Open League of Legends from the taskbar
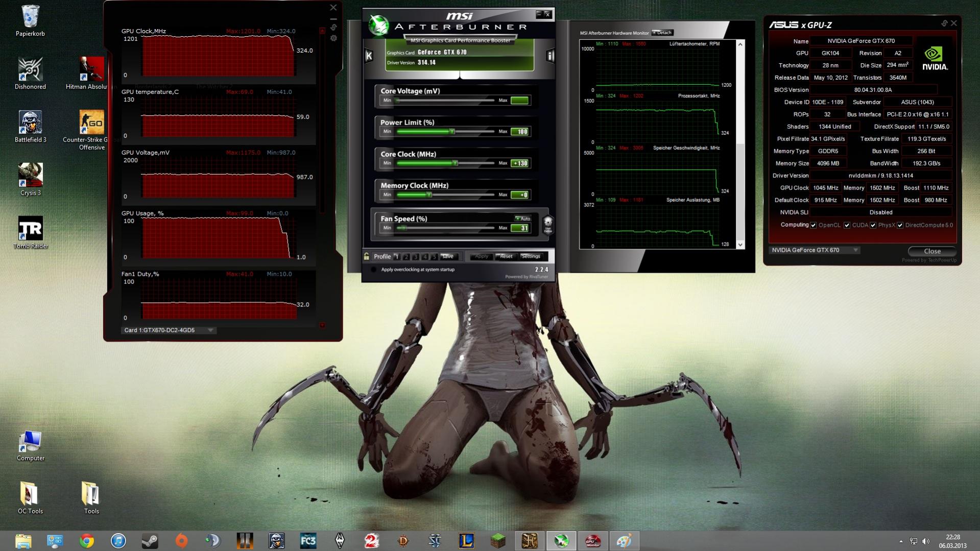The image size is (980, 551). [466, 541]
